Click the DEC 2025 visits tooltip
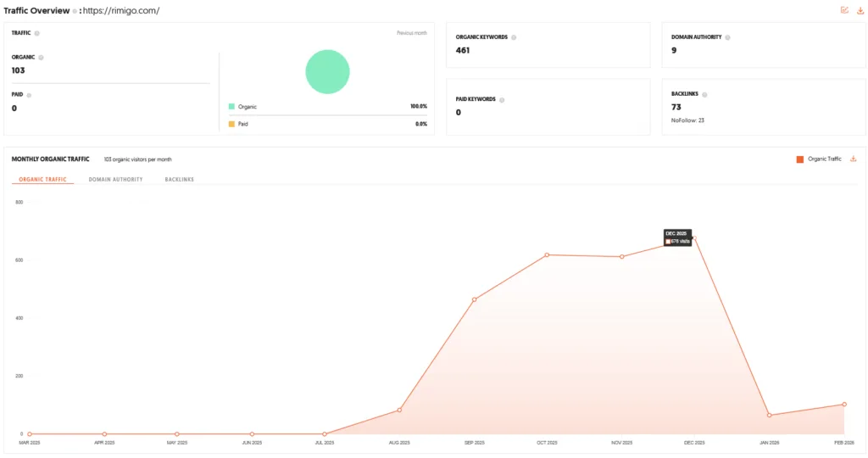Viewport: 868px width, 458px height. pyautogui.click(x=677, y=237)
